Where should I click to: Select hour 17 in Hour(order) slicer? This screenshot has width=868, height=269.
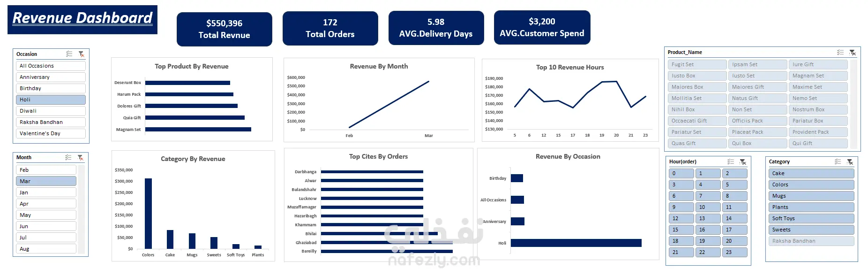[x=734, y=230]
